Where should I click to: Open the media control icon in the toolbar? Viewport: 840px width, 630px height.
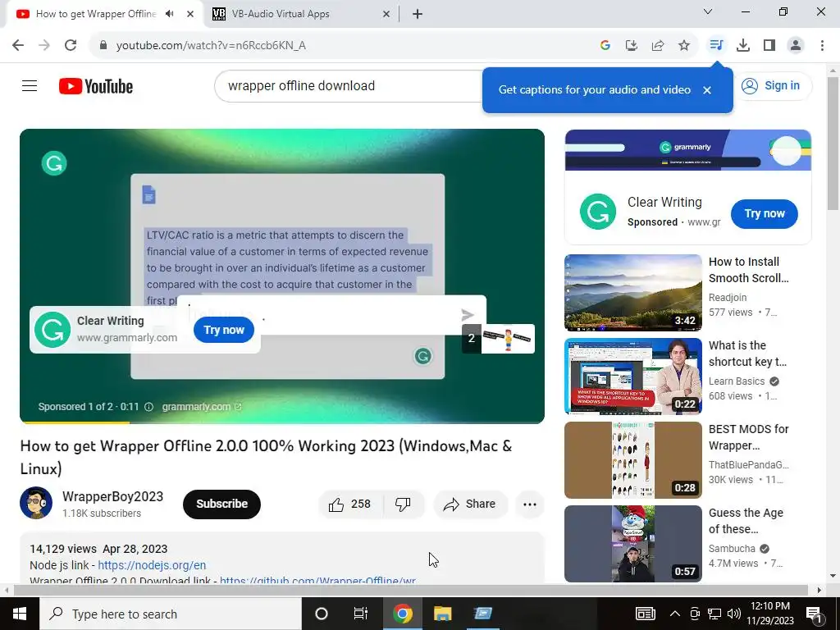pyautogui.click(x=716, y=45)
